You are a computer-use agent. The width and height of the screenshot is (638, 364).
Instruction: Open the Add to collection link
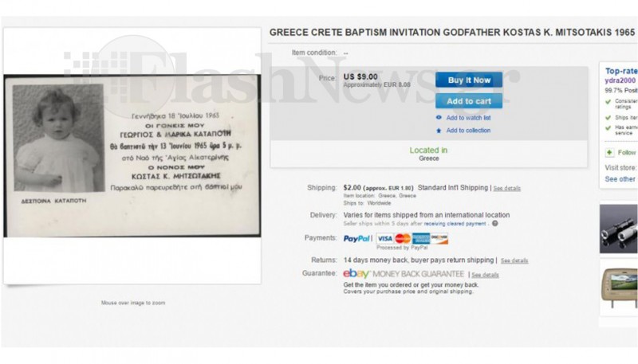point(468,131)
